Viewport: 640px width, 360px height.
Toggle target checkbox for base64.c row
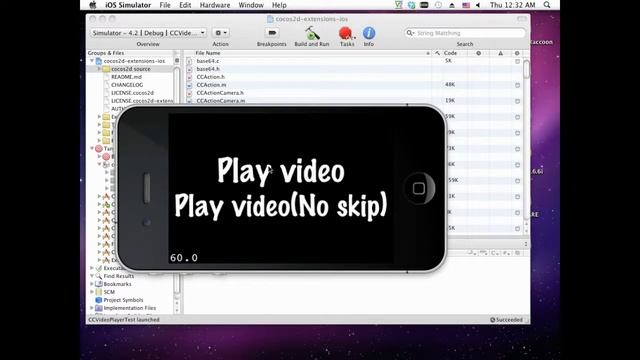point(517,61)
